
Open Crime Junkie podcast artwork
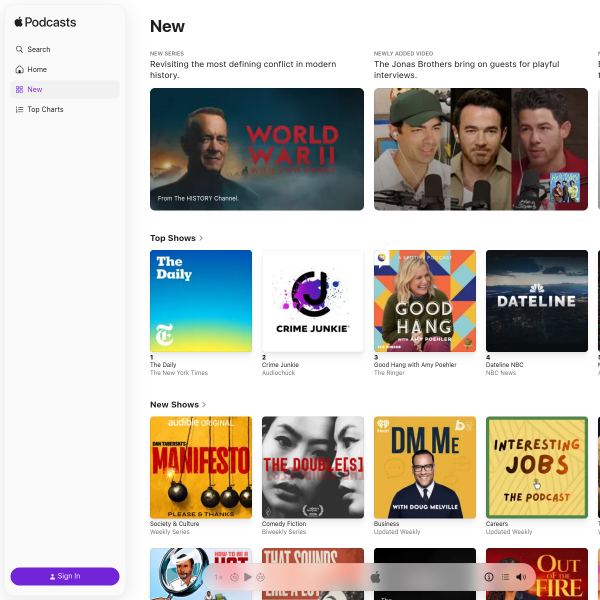pyautogui.click(x=313, y=301)
